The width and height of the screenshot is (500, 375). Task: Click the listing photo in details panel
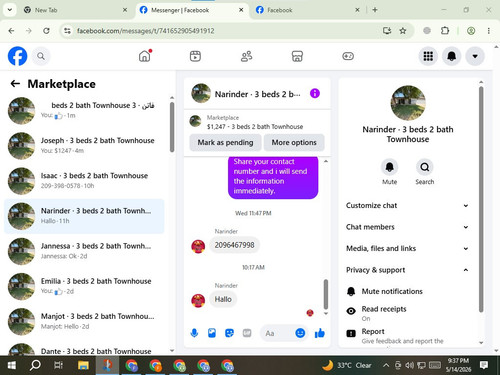coord(408,103)
